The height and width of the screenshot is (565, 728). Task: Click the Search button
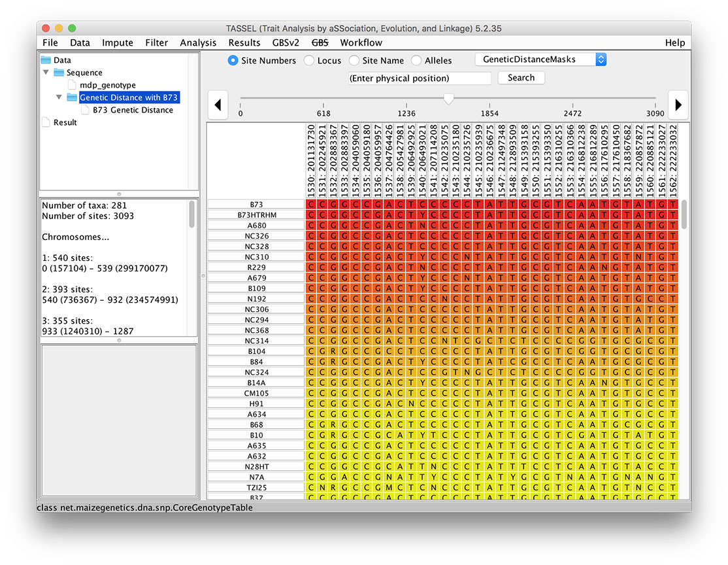click(x=521, y=78)
